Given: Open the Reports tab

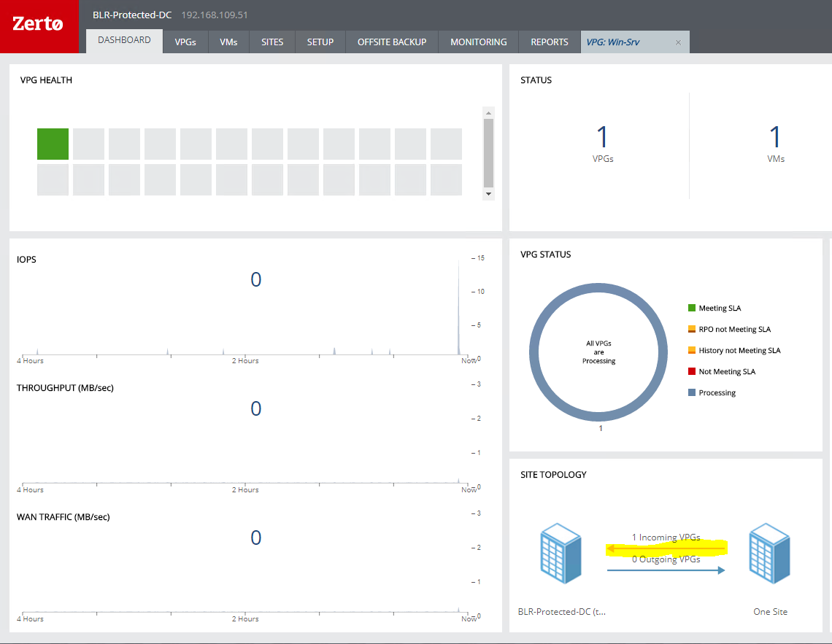Looking at the screenshot, I should click(550, 42).
